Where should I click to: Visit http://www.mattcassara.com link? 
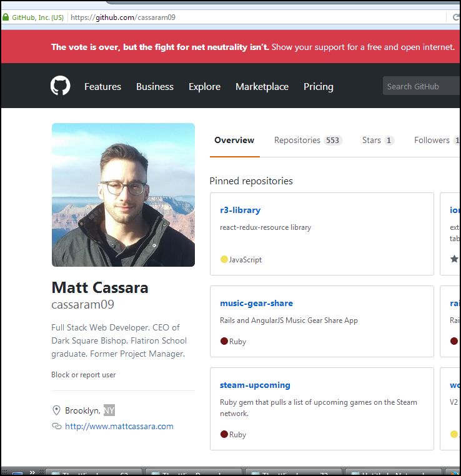pos(119,426)
